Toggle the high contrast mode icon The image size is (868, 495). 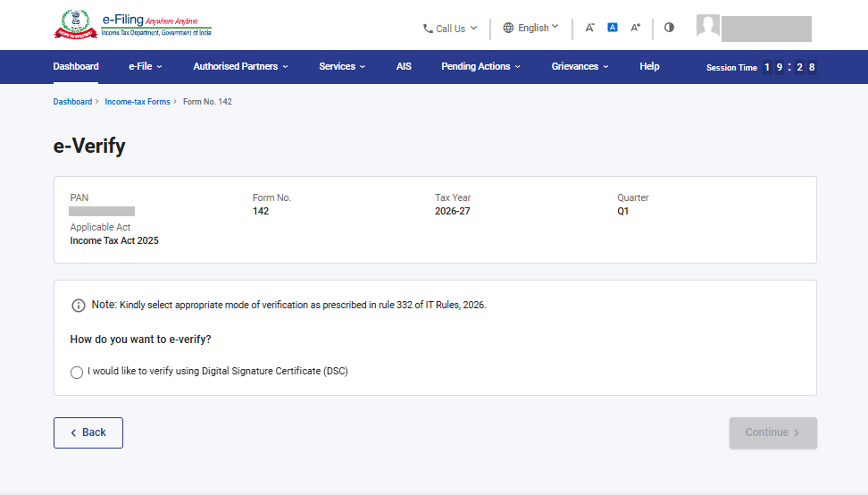pos(669,27)
